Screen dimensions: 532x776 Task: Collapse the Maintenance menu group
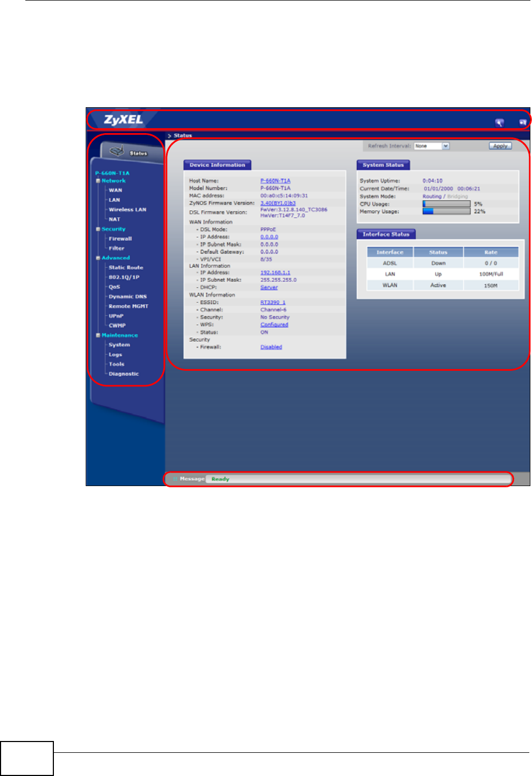point(98,335)
